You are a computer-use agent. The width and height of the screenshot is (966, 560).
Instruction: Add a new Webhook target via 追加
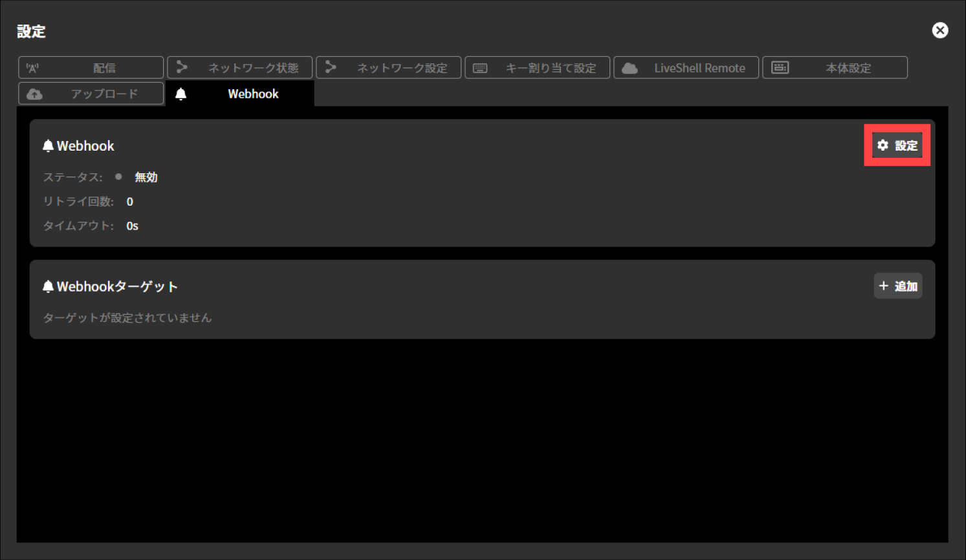click(x=898, y=285)
